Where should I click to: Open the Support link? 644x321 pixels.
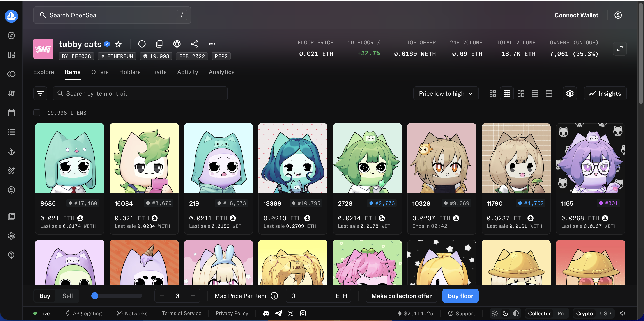tap(462, 314)
